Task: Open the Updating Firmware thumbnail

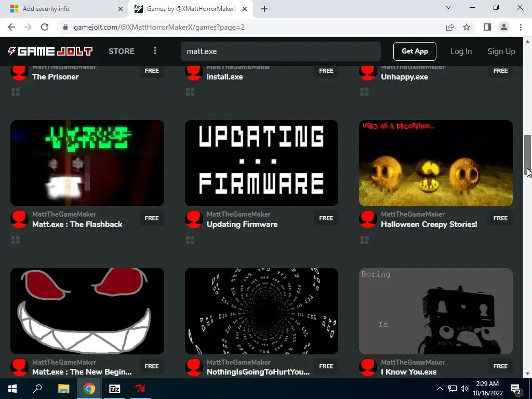Action: 261,163
